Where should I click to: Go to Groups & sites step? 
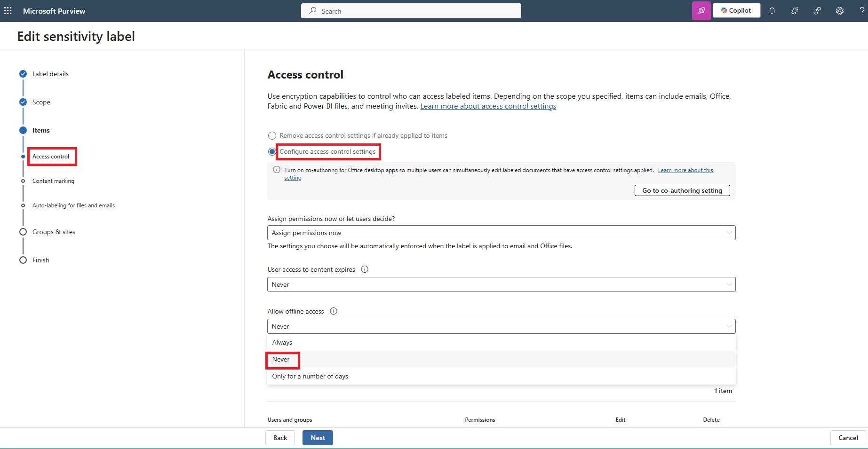54,232
